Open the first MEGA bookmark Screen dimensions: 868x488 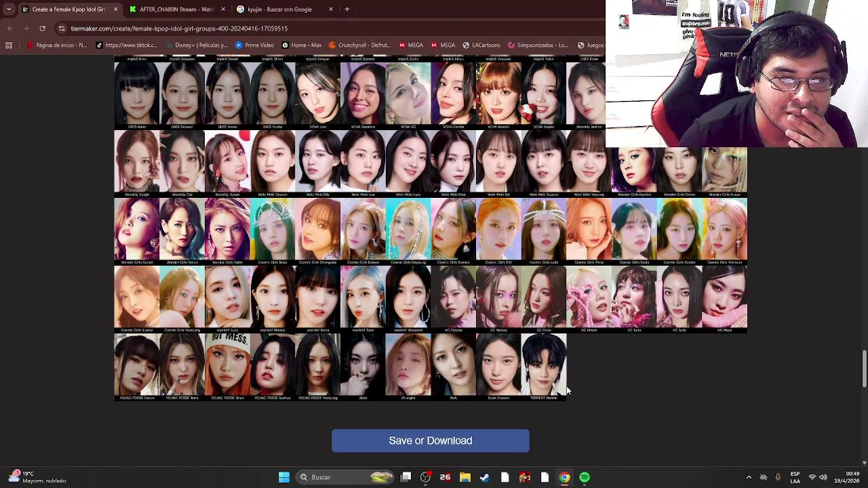411,45
